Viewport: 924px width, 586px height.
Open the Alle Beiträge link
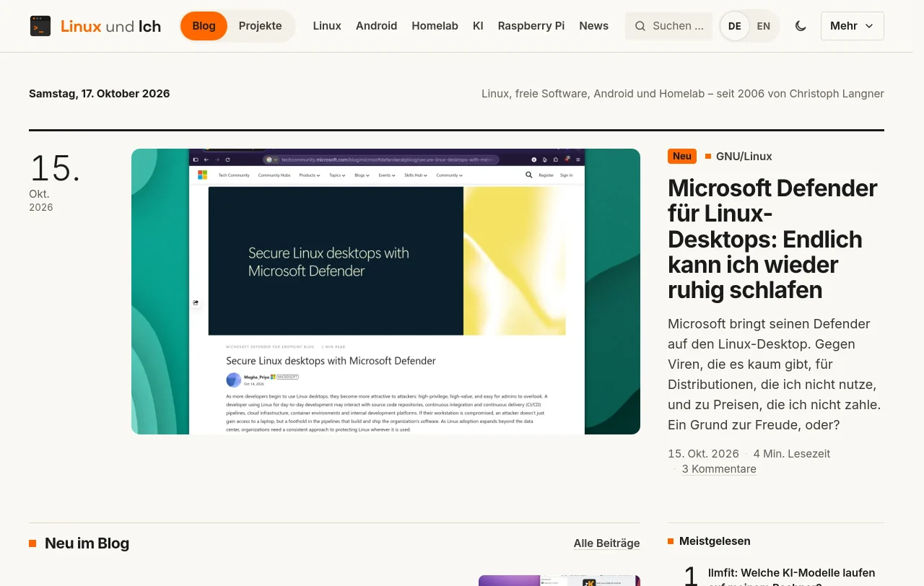[606, 543]
